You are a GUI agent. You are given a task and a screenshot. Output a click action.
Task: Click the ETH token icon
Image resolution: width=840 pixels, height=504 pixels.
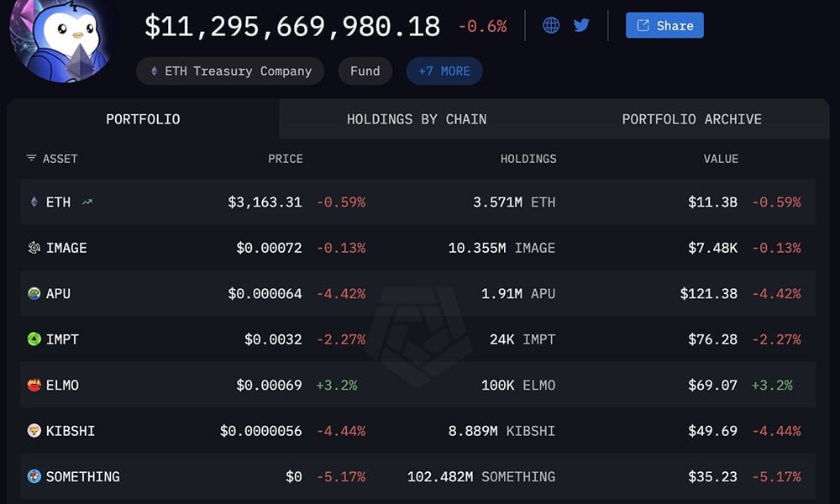(34, 202)
